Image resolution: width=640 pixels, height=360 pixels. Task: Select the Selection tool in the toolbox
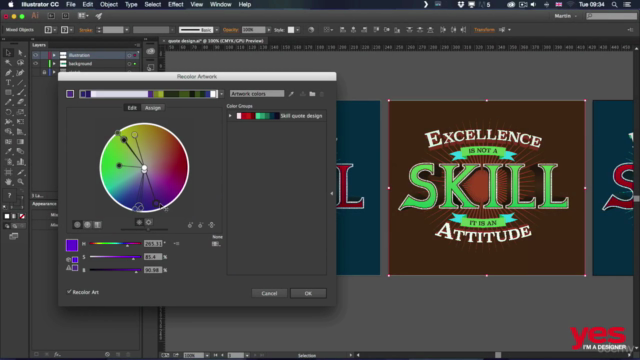pyautogui.click(x=8, y=53)
